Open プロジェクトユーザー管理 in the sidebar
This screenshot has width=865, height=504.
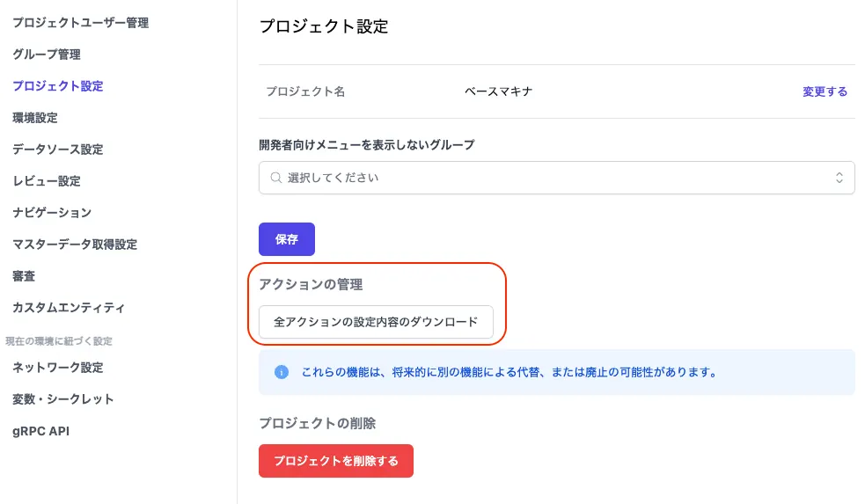click(x=81, y=23)
